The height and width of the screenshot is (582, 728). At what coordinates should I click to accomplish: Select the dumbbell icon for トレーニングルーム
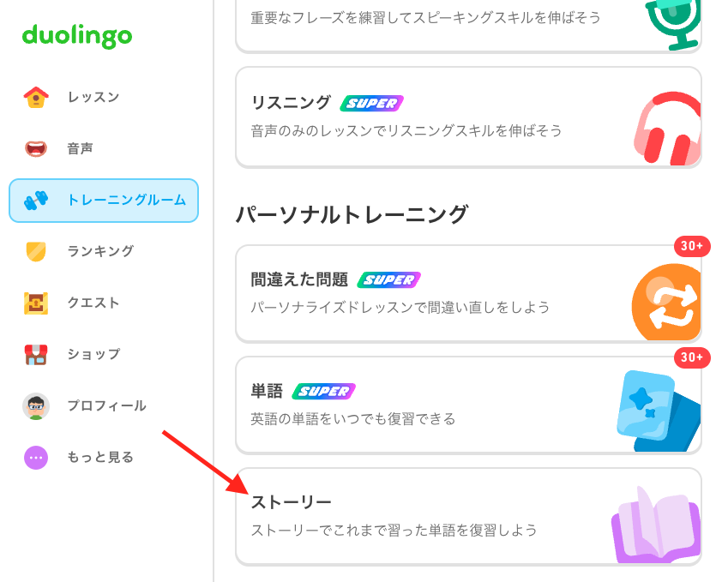[x=36, y=200]
